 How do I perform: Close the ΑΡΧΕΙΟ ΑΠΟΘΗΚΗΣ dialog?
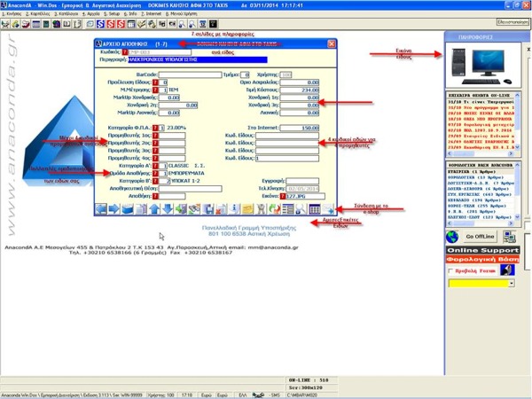click(332, 43)
